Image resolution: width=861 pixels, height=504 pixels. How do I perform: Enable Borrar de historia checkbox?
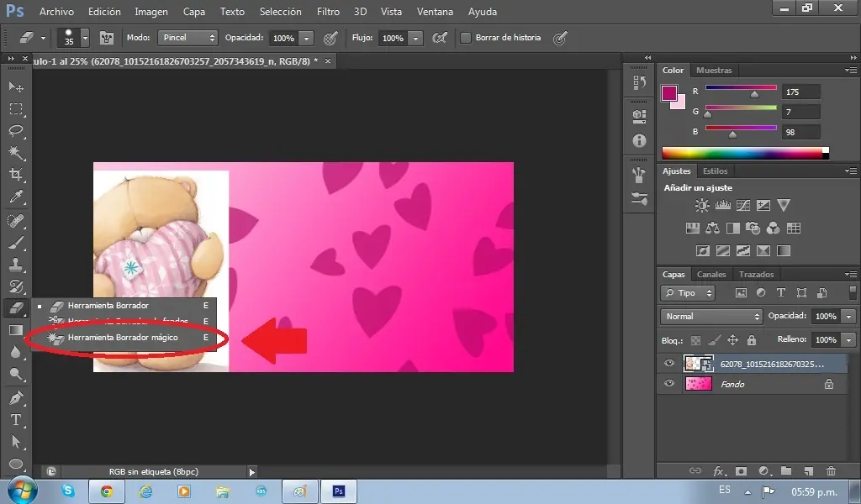pos(466,38)
